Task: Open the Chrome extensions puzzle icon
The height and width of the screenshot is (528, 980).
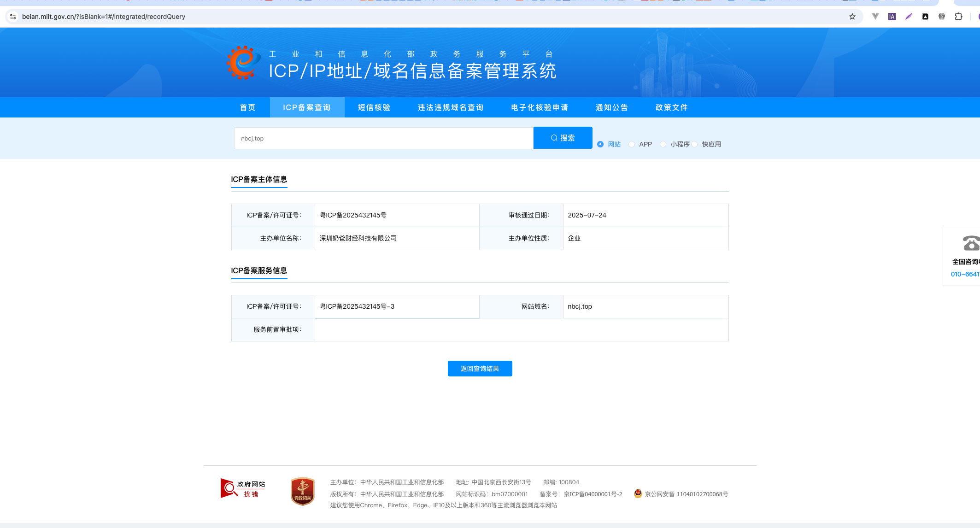Action: coord(958,17)
